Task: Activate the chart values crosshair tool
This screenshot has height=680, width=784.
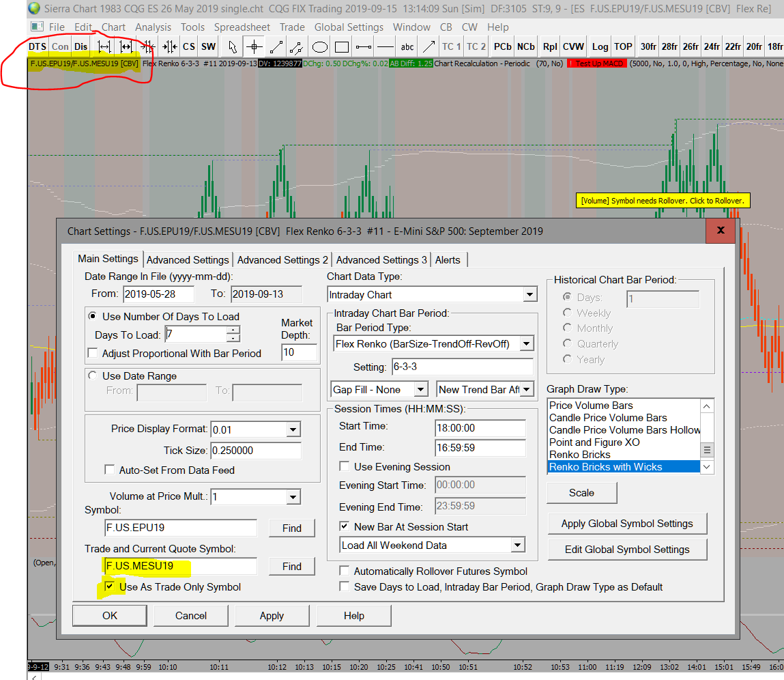Action: point(254,46)
